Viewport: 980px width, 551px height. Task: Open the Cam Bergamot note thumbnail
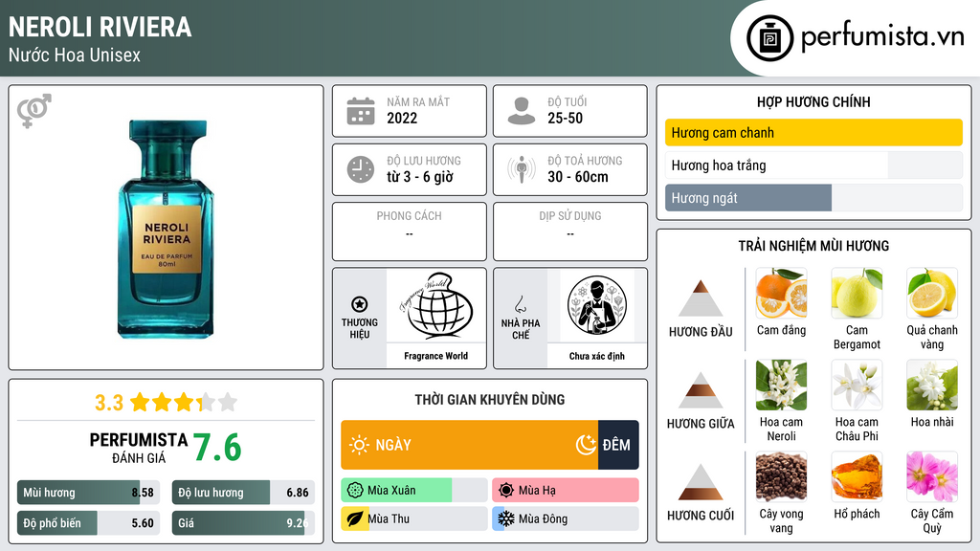coord(857,293)
